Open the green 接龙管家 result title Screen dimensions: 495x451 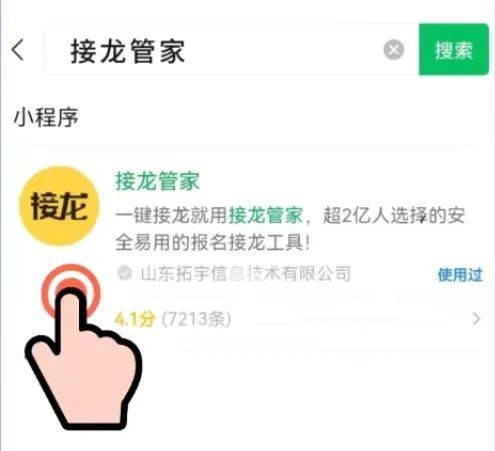click(157, 181)
